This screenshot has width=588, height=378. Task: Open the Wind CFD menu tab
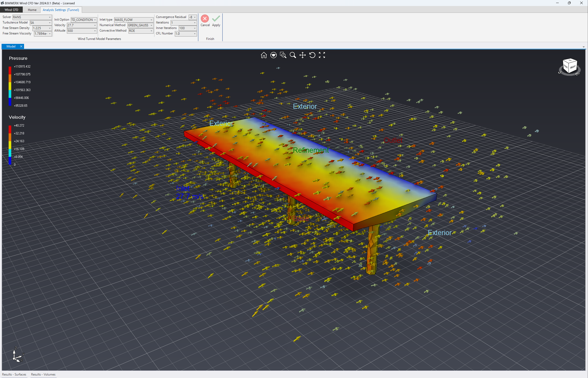click(11, 10)
